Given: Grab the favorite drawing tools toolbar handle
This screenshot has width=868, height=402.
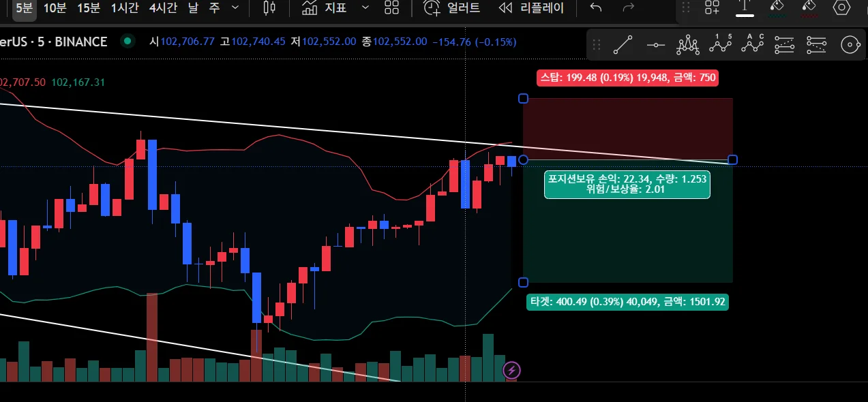Looking at the screenshot, I should coord(597,45).
